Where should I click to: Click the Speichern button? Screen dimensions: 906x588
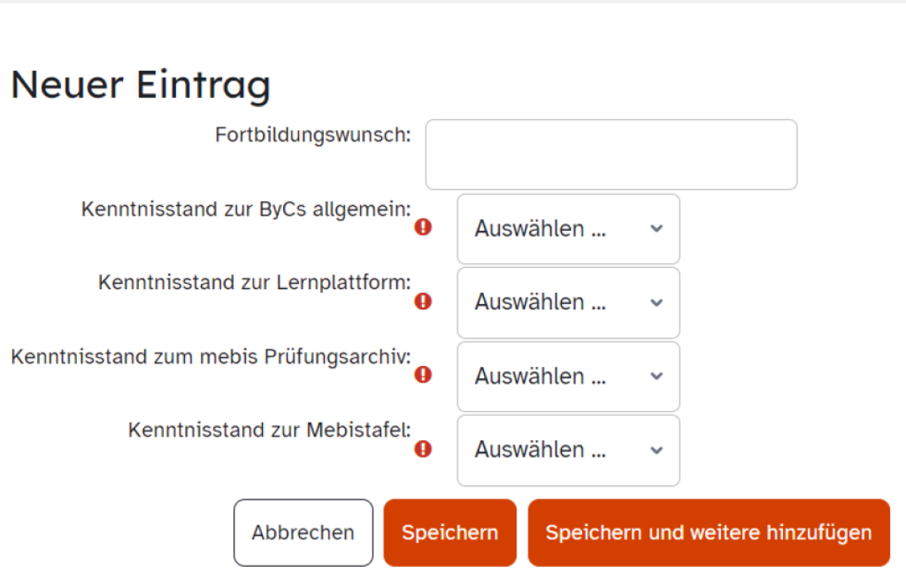coord(450,532)
